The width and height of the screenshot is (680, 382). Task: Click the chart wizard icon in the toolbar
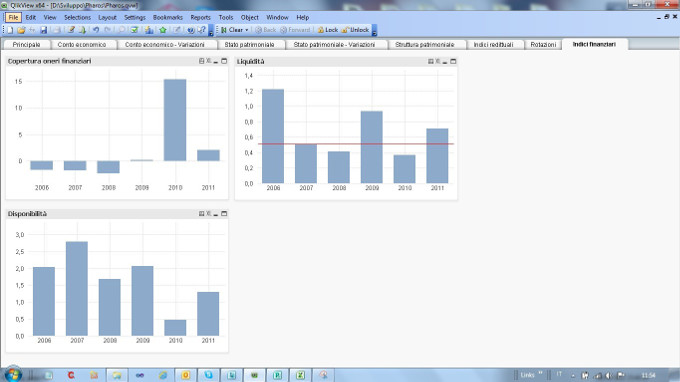tap(149, 30)
